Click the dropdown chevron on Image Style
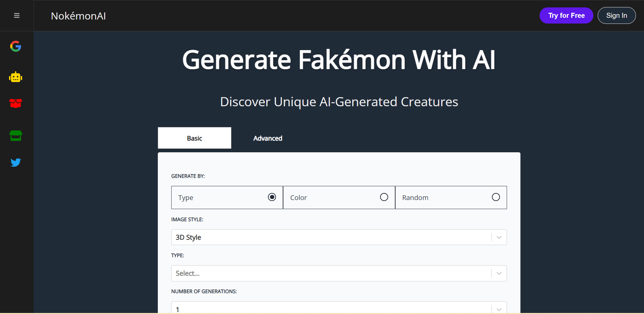This screenshot has width=644, height=314. point(499,237)
